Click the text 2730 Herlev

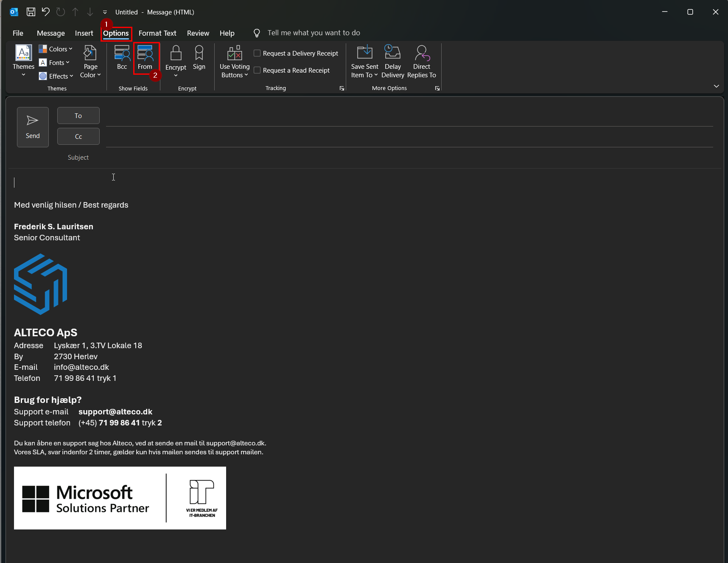tap(76, 357)
